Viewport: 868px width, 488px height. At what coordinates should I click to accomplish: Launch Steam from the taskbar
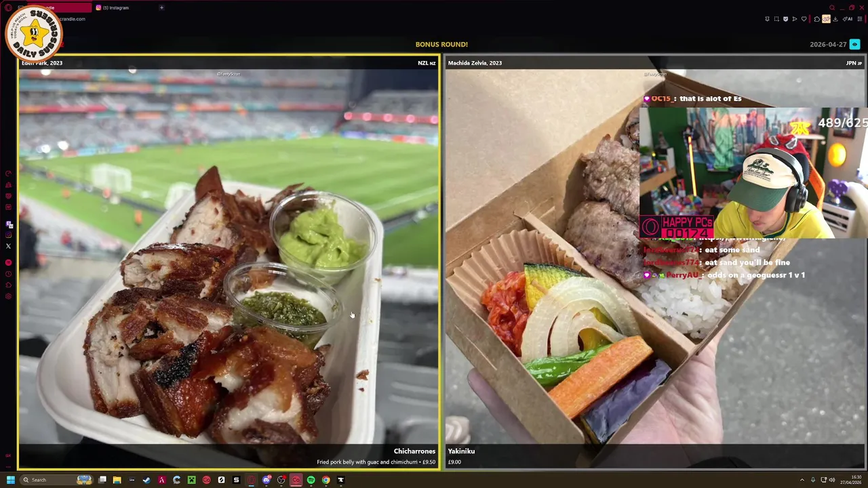[146, 480]
